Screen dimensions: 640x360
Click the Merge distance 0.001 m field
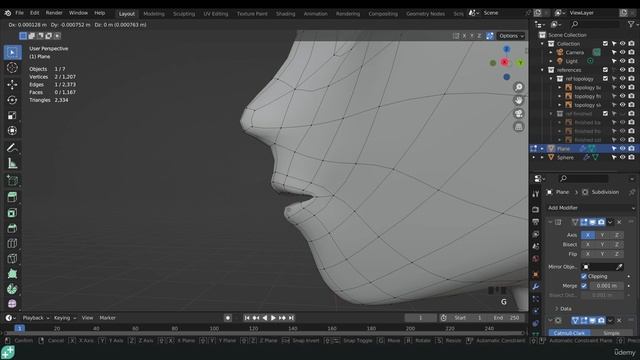click(607, 286)
